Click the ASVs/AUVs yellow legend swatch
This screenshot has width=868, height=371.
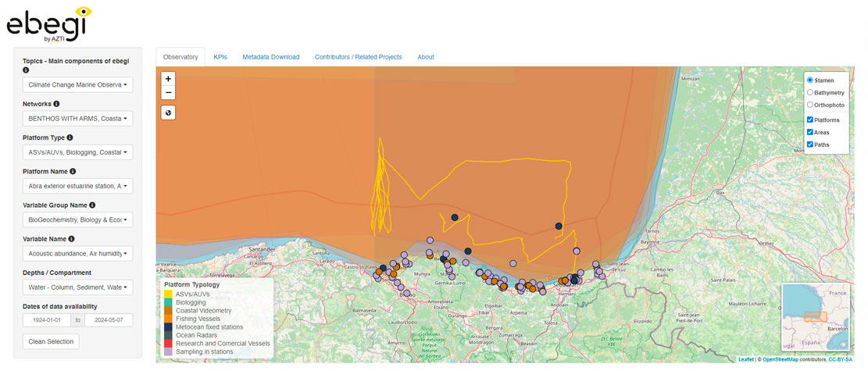pos(169,294)
